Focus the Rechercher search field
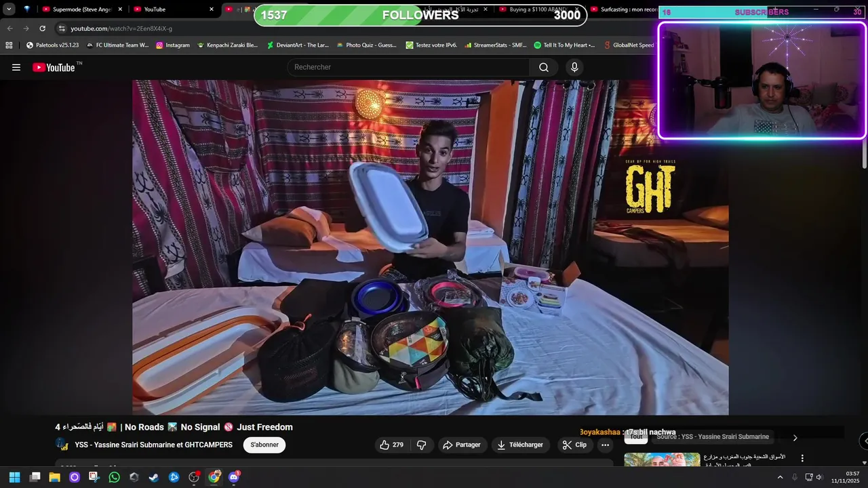 (408, 67)
